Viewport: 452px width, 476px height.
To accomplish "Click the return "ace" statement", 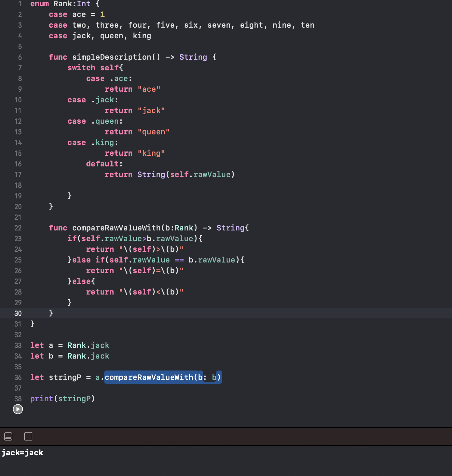I will 133,89.
